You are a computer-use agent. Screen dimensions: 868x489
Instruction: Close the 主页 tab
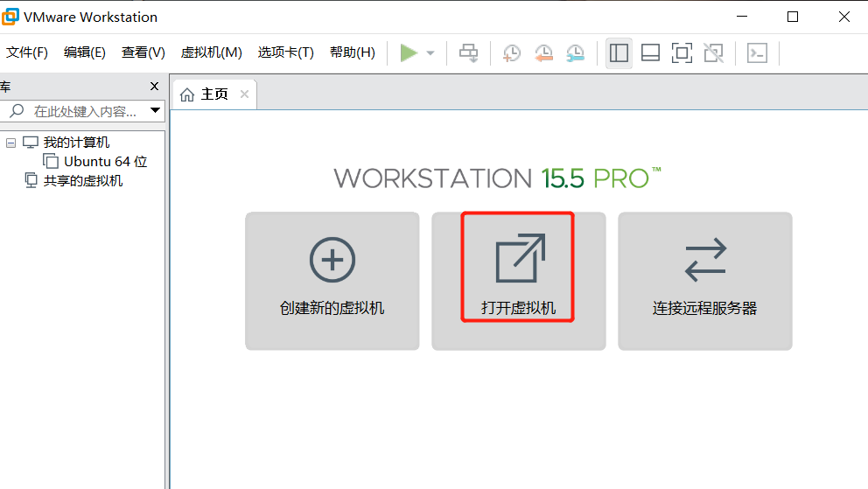(x=244, y=94)
